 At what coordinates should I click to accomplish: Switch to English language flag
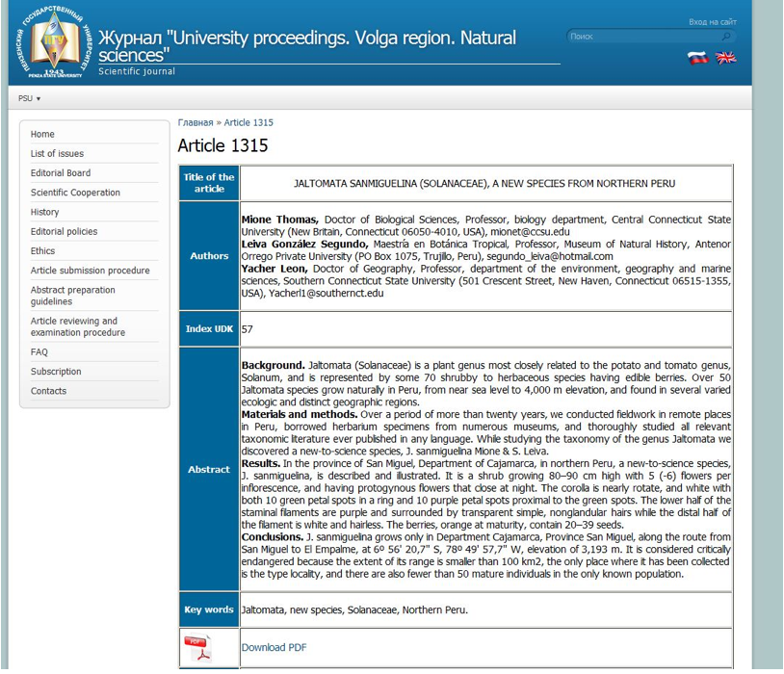pos(726,59)
